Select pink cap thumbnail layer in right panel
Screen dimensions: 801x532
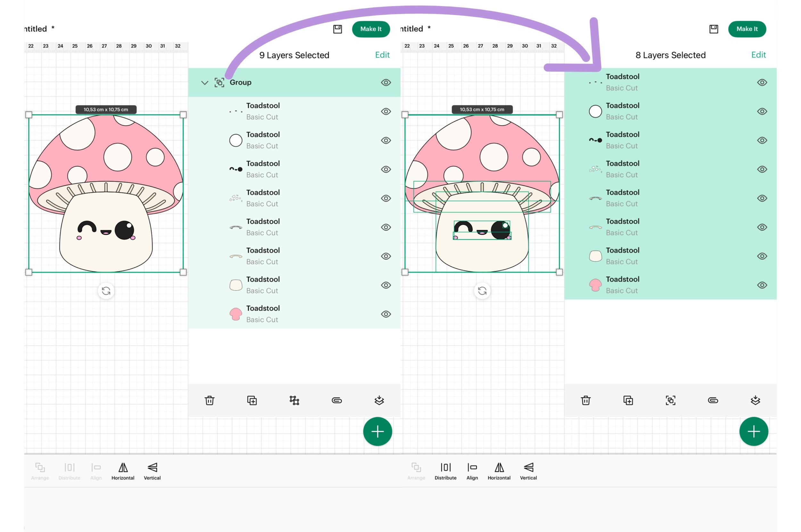click(x=595, y=285)
